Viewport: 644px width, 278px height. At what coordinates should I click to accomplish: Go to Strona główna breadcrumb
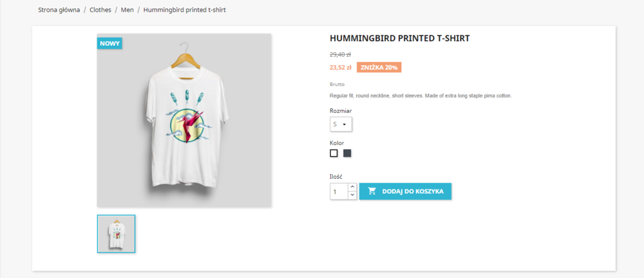pyautogui.click(x=59, y=10)
